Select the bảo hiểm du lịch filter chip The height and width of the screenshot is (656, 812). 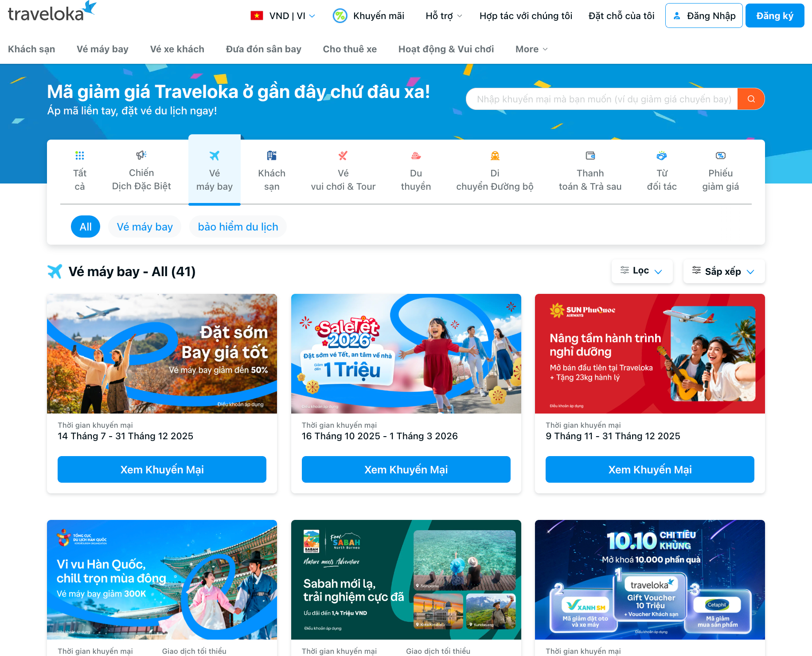coord(238,226)
